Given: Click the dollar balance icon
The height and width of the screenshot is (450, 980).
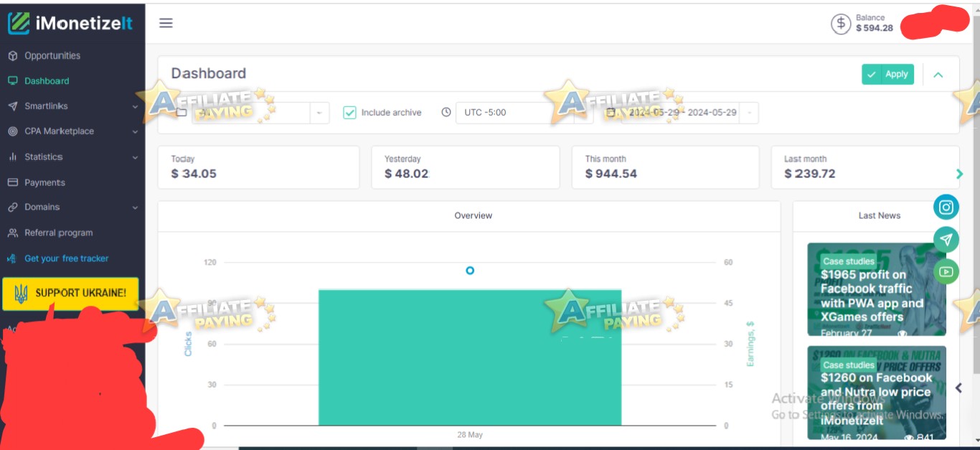Looking at the screenshot, I should coord(841,24).
